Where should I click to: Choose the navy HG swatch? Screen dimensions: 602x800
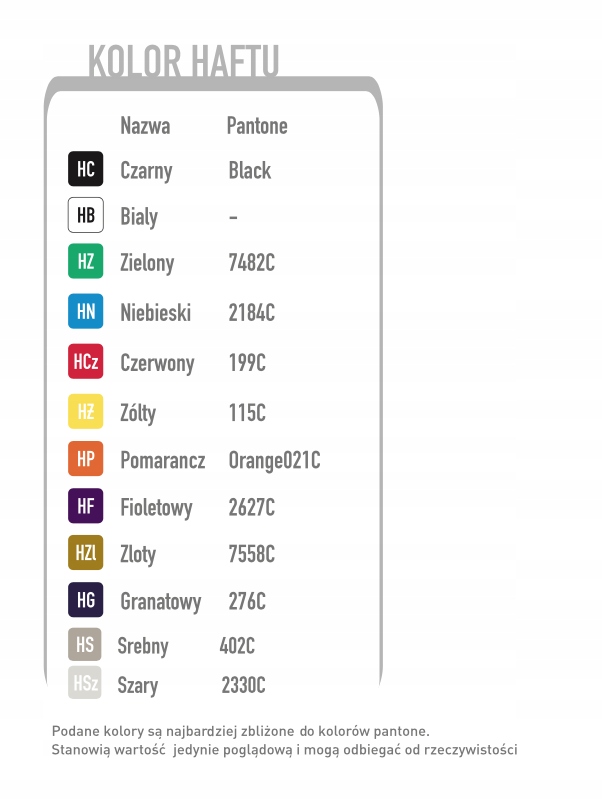(x=86, y=600)
